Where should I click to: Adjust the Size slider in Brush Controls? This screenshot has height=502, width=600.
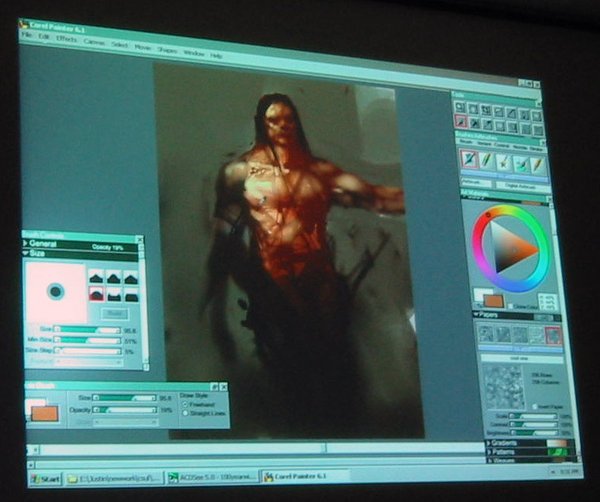click(88, 329)
